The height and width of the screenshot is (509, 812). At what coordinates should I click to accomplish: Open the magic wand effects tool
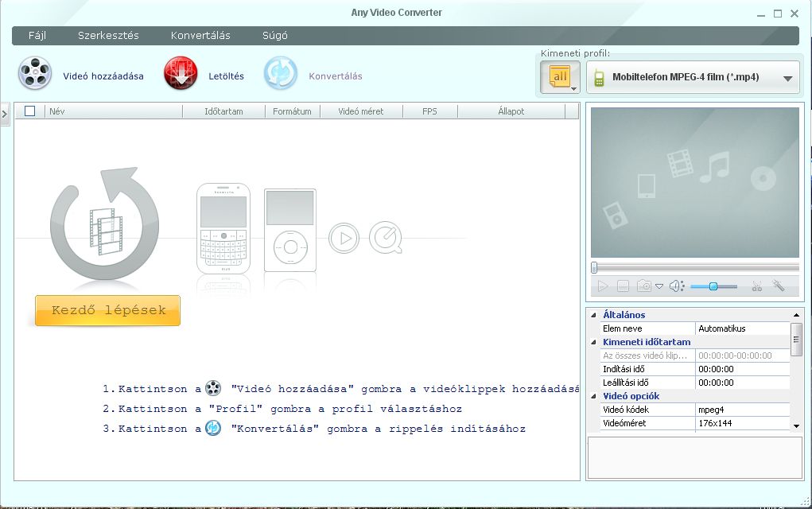779,286
